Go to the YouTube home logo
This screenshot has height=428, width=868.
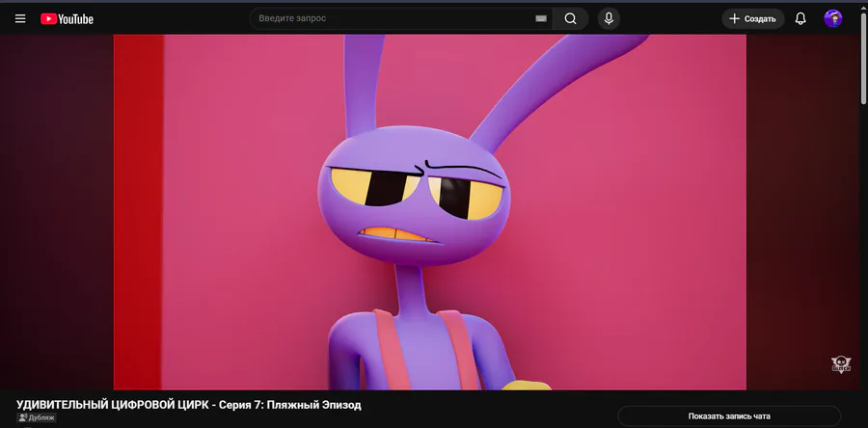[x=67, y=19]
